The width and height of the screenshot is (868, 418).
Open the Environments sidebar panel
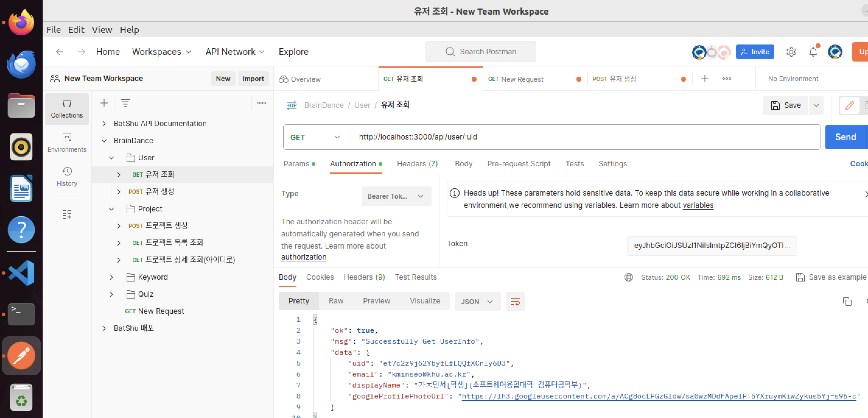67,142
